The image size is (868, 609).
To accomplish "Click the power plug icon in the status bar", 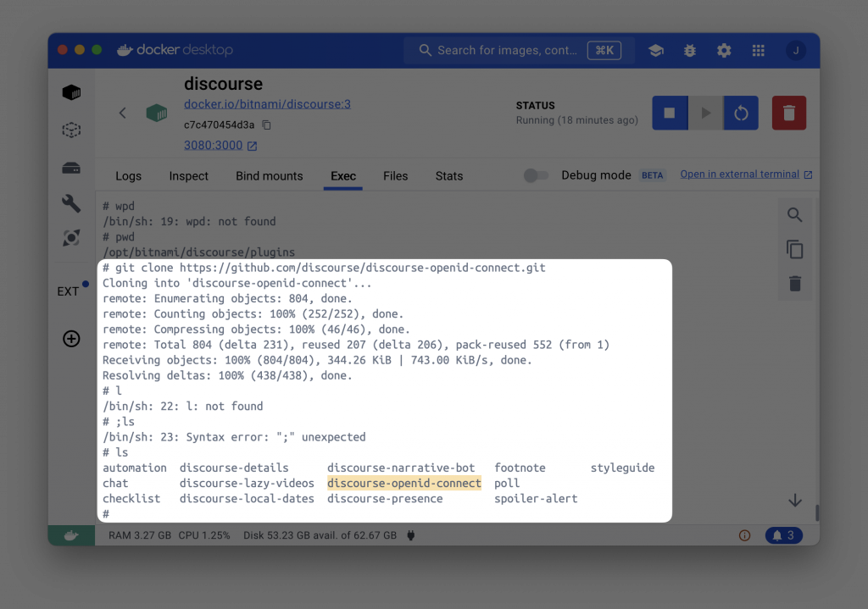I will point(411,535).
